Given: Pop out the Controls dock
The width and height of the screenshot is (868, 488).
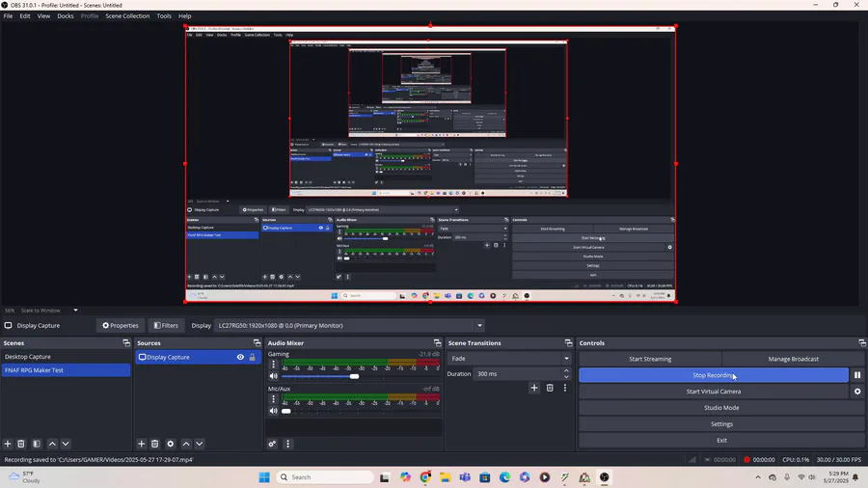Looking at the screenshot, I should coord(862,343).
